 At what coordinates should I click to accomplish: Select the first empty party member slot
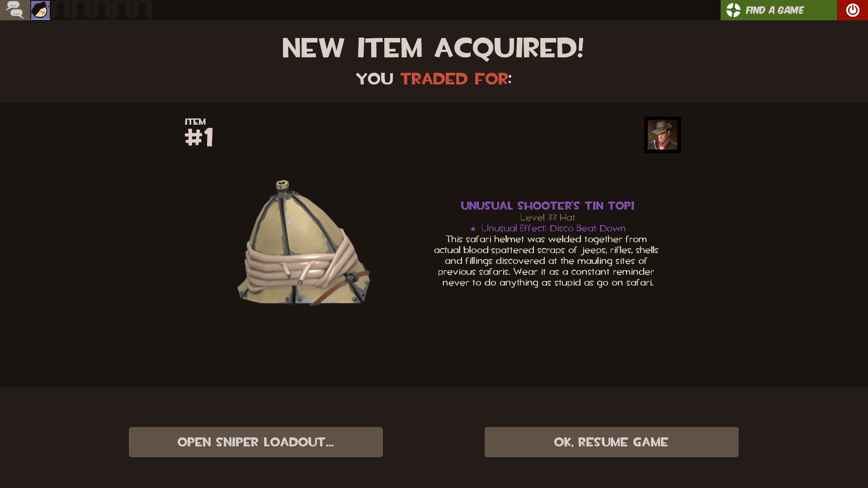pyautogui.click(x=61, y=10)
